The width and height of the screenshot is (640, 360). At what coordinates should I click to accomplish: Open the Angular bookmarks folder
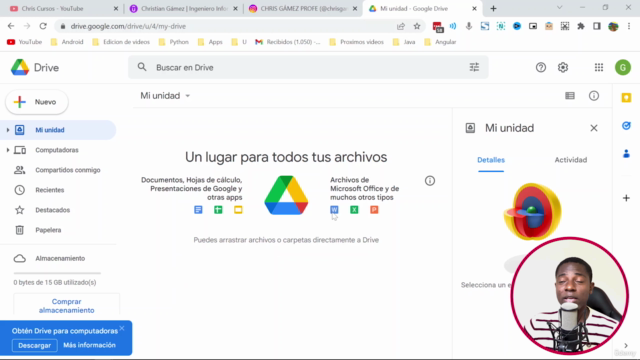point(440,42)
